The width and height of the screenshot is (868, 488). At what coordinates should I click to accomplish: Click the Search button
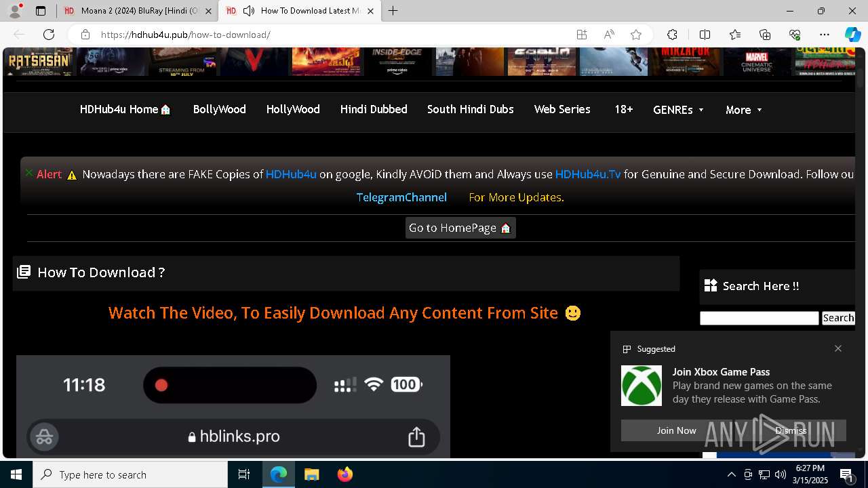point(838,319)
